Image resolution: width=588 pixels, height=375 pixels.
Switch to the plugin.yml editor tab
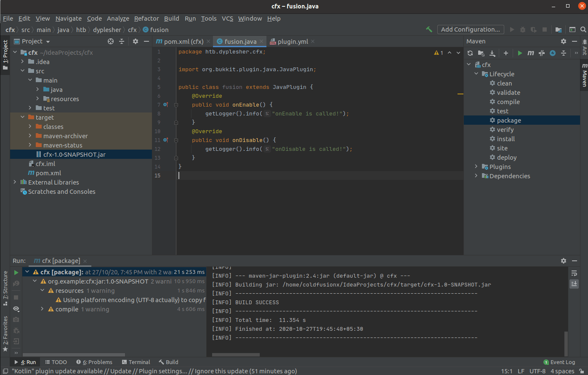(x=293, y=41)
